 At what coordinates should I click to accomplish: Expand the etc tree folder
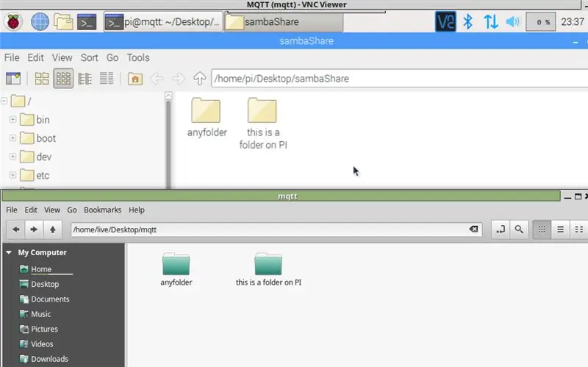(12, 175)
